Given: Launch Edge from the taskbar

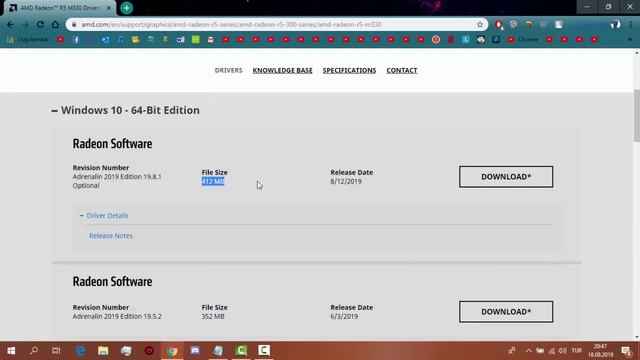Looking at the screenshot, I should tap(80, 351).
